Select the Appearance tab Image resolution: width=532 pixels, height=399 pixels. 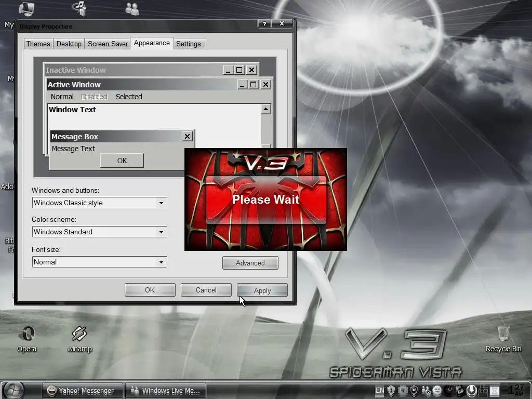click(152, 43)
